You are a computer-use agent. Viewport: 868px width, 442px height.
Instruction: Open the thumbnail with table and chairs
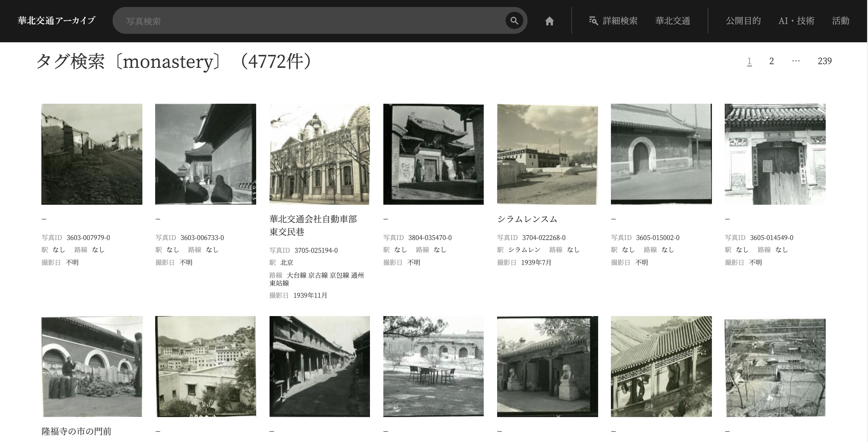pos(433,366)
